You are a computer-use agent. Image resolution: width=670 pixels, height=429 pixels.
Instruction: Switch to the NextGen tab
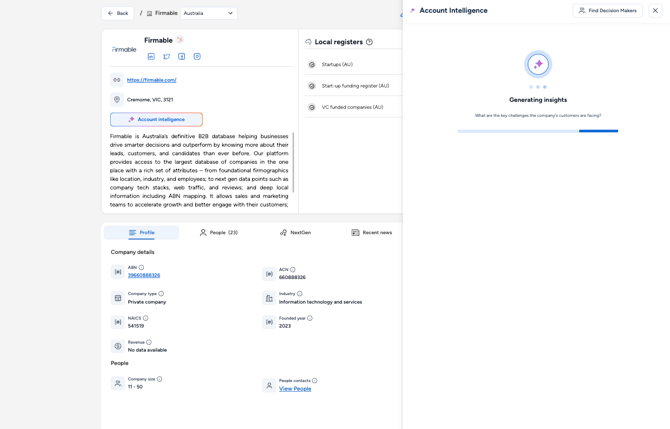click(295, 233)
